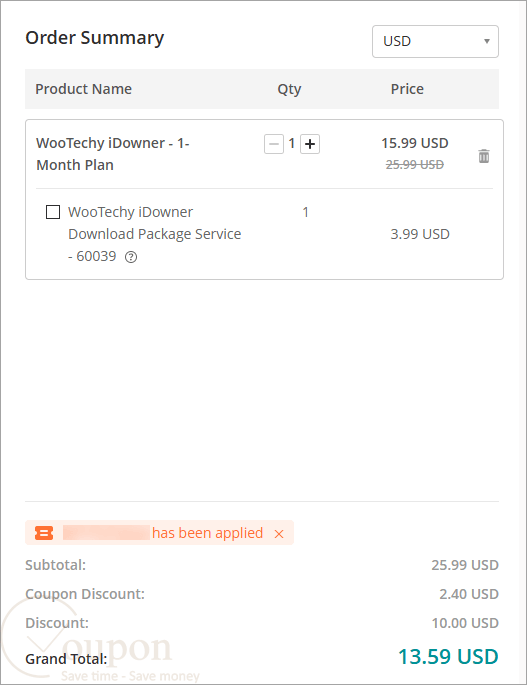Click the Qty column header
This screenshot has height=685, width=527.
[x=289, y=90]
